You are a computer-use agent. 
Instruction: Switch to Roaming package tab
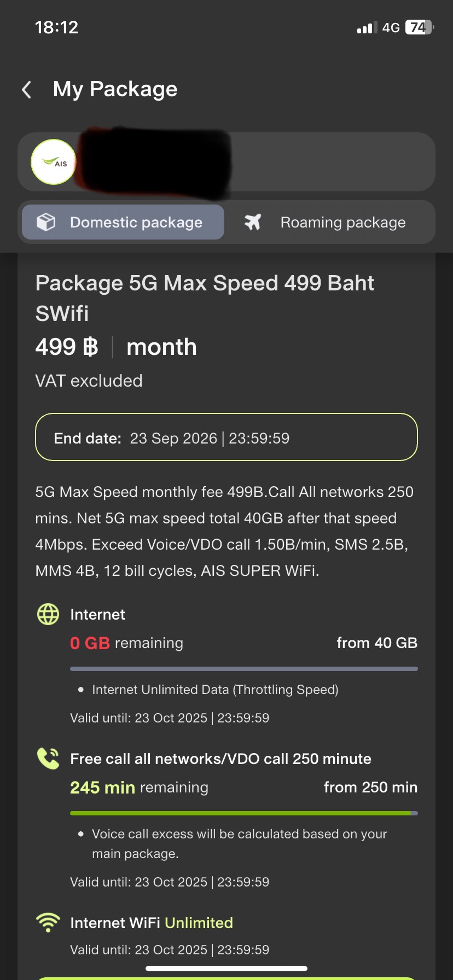tap(329, 222)
